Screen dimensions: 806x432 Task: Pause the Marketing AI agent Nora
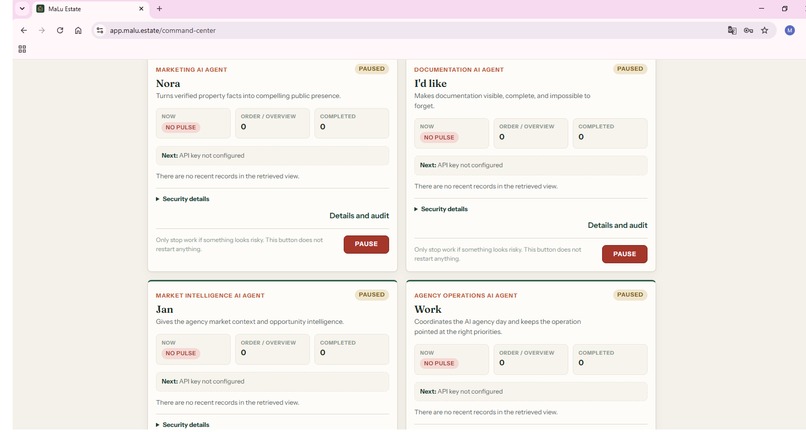tap(366, 244)
